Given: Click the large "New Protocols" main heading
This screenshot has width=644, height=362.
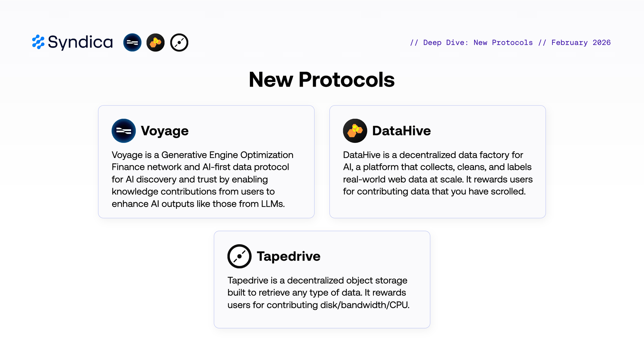Looking at the screenshot, I should tap(322, 79).
